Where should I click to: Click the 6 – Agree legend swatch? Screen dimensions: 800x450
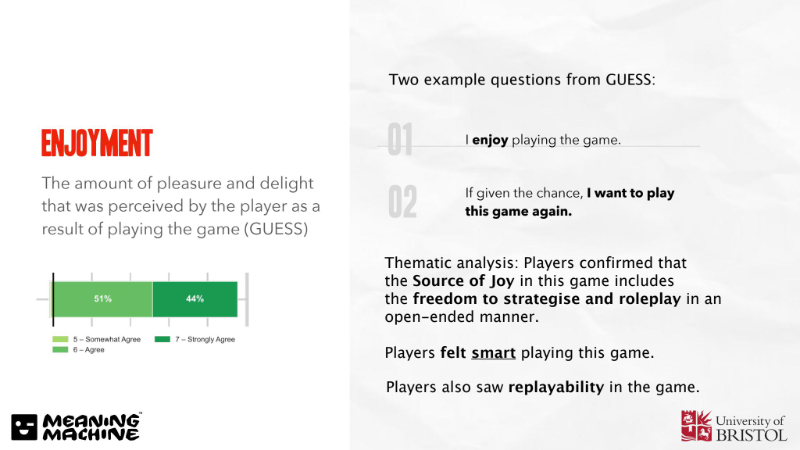pyautogui.click(x=60, y=349)
